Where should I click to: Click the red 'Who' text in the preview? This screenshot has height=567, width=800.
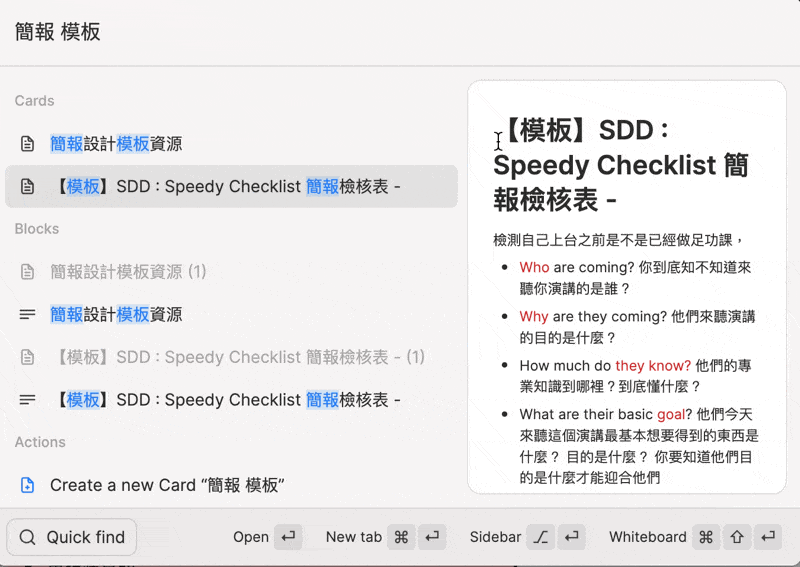pyautogui.click(x=534, y=268)
